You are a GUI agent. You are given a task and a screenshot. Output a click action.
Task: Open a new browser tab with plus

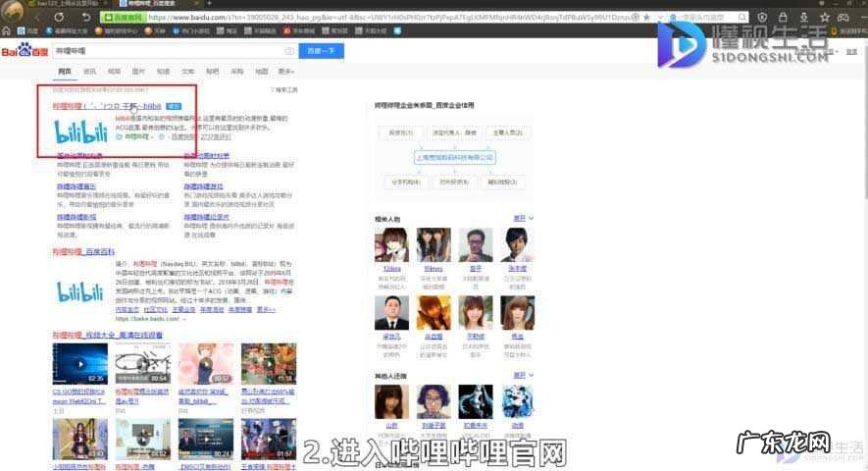[209, 3]
